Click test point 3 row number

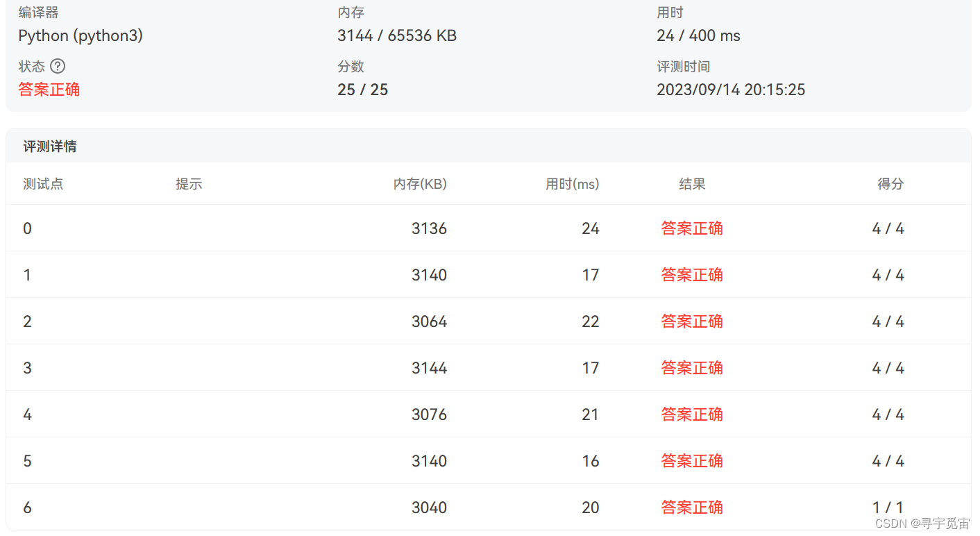27,368
